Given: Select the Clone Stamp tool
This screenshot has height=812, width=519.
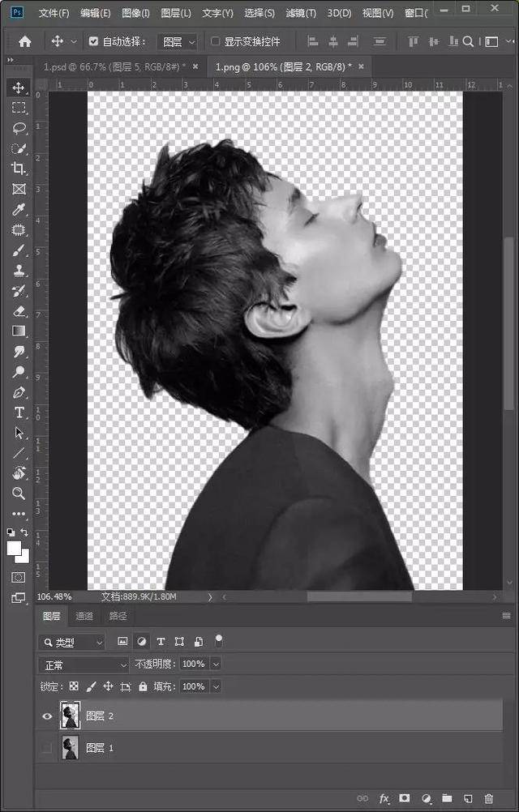Looking at the screenshot, I should pyautogui.click(x=19, y=271).
